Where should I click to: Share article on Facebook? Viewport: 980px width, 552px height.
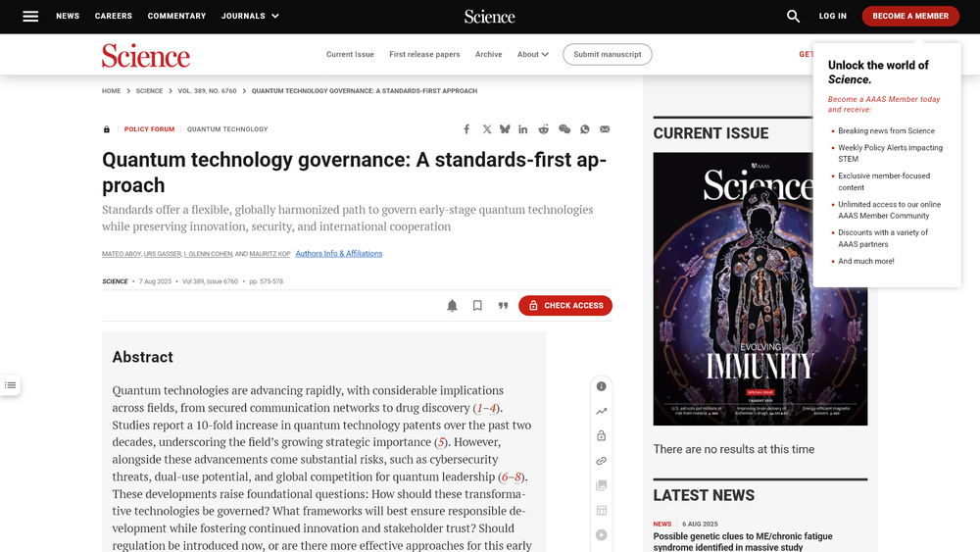coord(466,129)
